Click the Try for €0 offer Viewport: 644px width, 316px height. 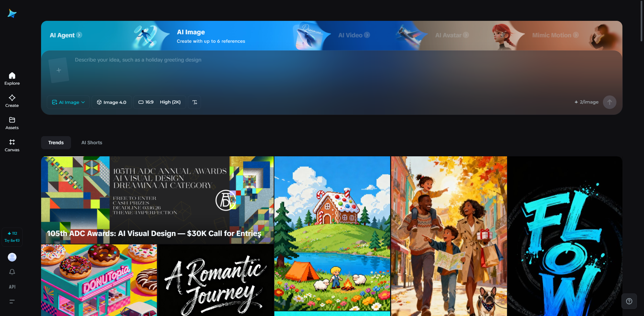click(12, 237)
